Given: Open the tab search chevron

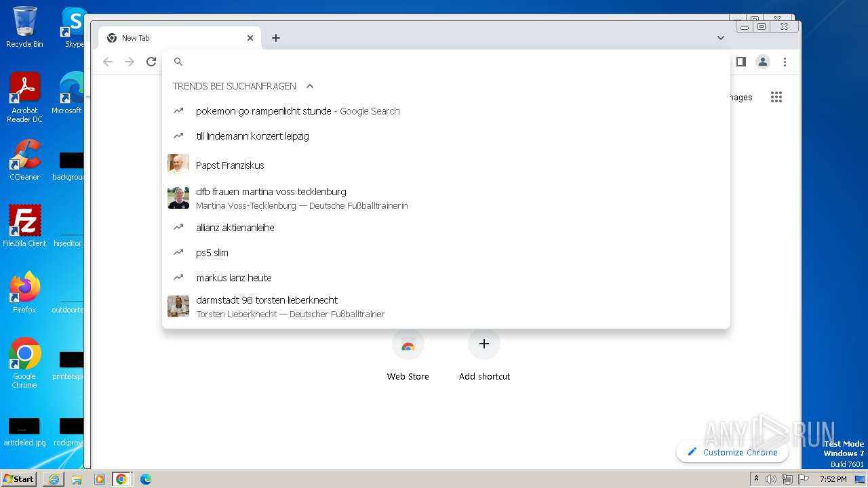Looking at the screenshot, I should click(x=721, y=38).
